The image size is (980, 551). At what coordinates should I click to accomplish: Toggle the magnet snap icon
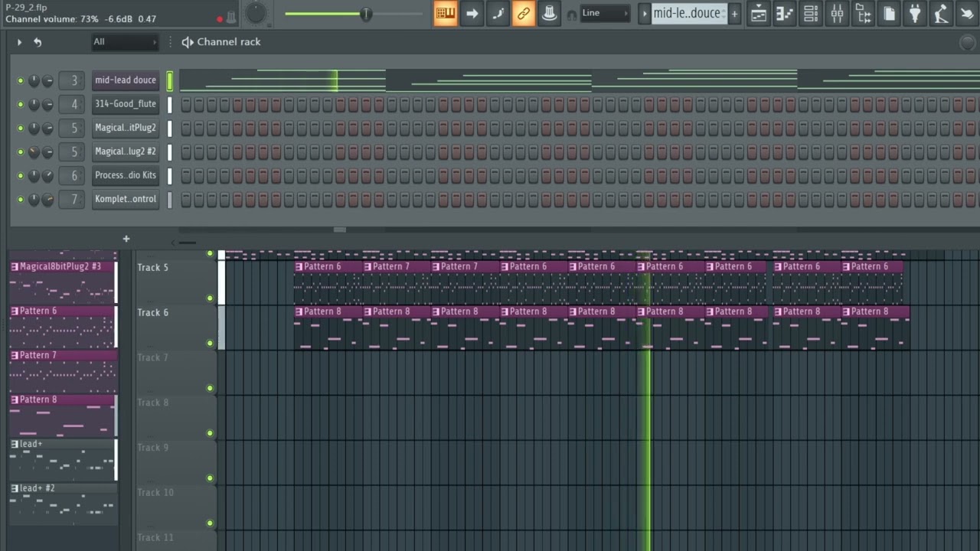point(572,15)
